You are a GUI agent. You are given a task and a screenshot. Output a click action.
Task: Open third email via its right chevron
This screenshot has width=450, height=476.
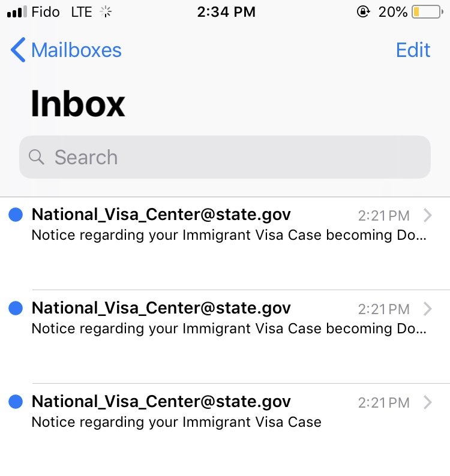[x=428, y=402]
